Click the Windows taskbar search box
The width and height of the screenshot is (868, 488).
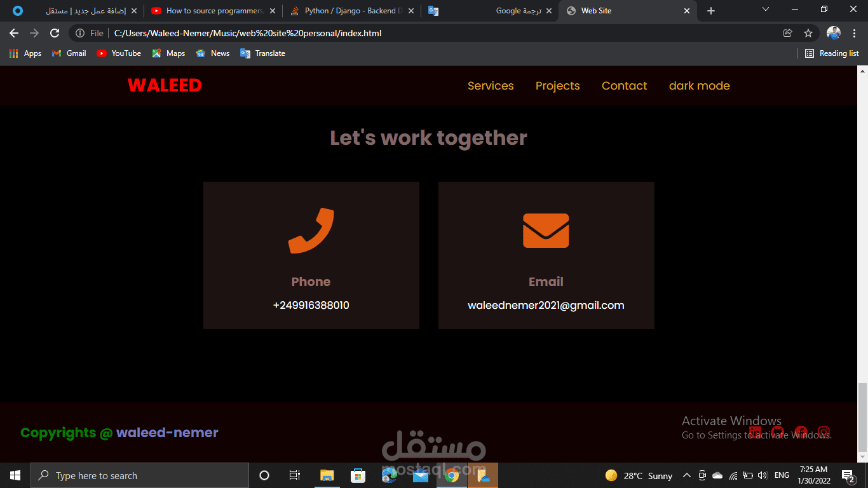pos(140,475)
